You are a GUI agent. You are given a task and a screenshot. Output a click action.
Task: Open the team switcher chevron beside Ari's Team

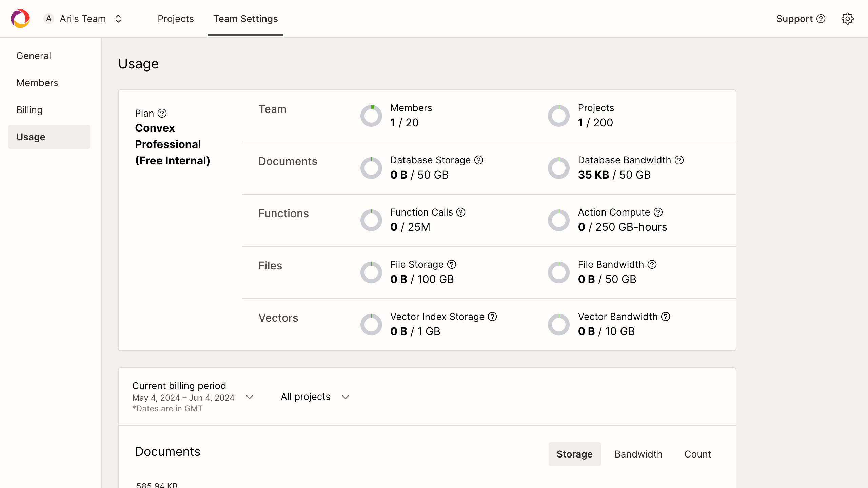click(118, 19)
